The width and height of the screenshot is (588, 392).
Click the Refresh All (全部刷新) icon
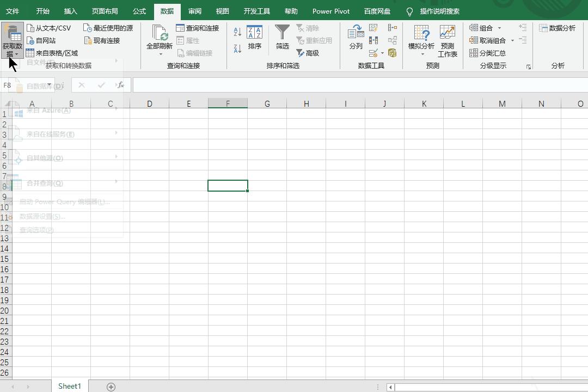(x=160, y=33)
